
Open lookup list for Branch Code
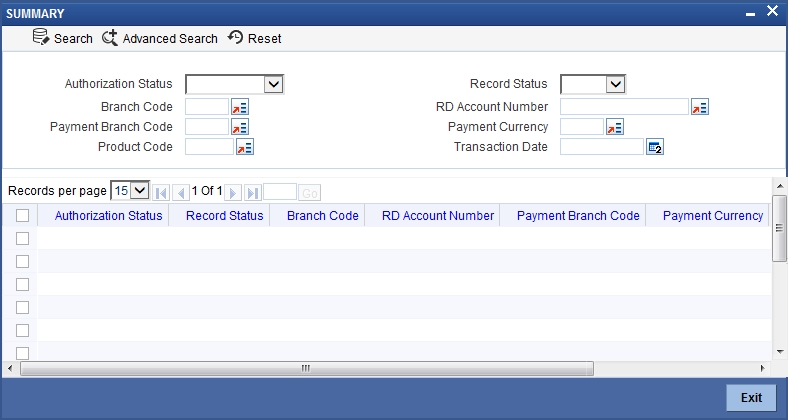240,107
